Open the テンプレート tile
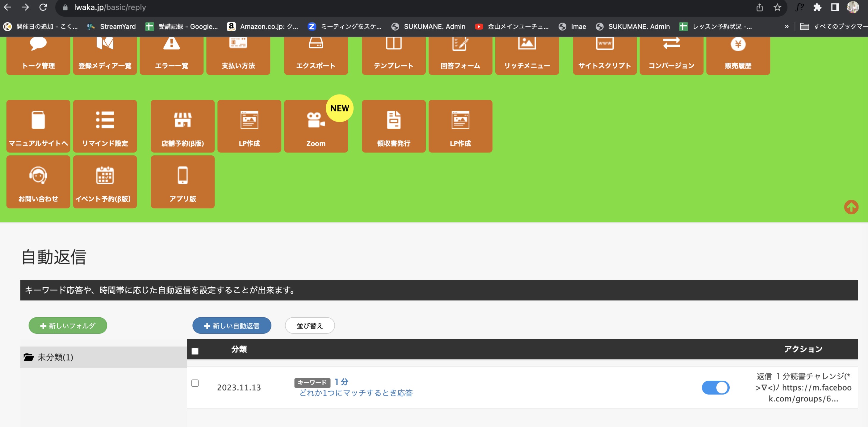The width and height of the screenshot is (868, 427). (x=394, y=56)
